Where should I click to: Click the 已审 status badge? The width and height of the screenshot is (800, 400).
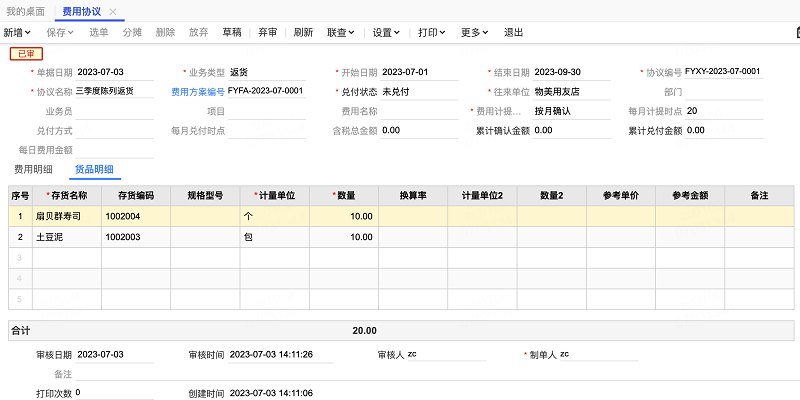pos(27,54)
